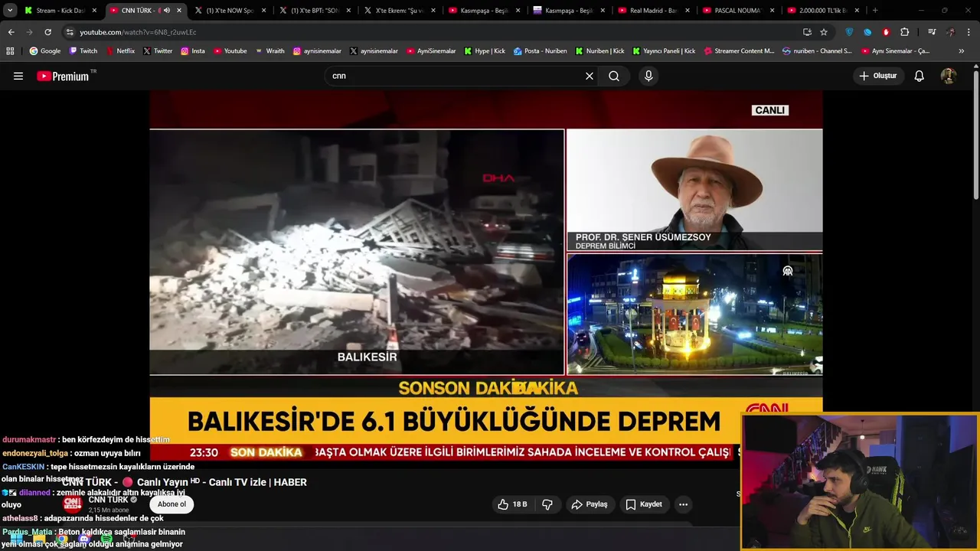Open Netflix bookmark
Image resolution: width=980 pixels, height=551 pixels.
(x=120, y=51)
